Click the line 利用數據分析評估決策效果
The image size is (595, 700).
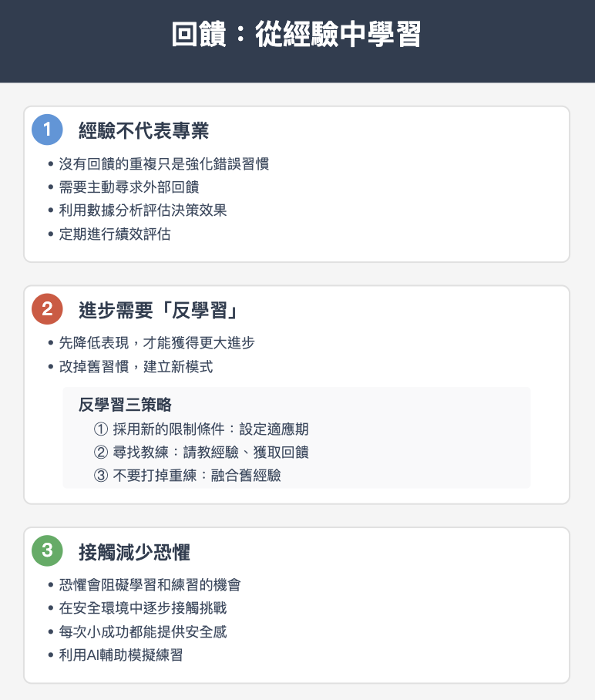[x=143, y=210]
